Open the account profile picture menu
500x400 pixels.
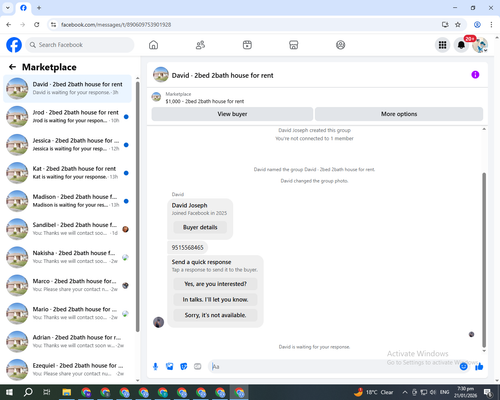(x=480, y=45)
